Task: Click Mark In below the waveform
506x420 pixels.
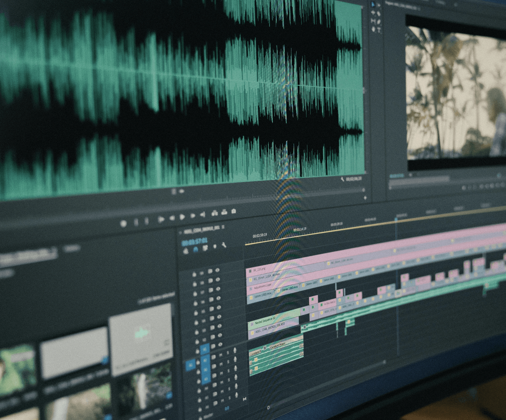Action: point(136,222)
